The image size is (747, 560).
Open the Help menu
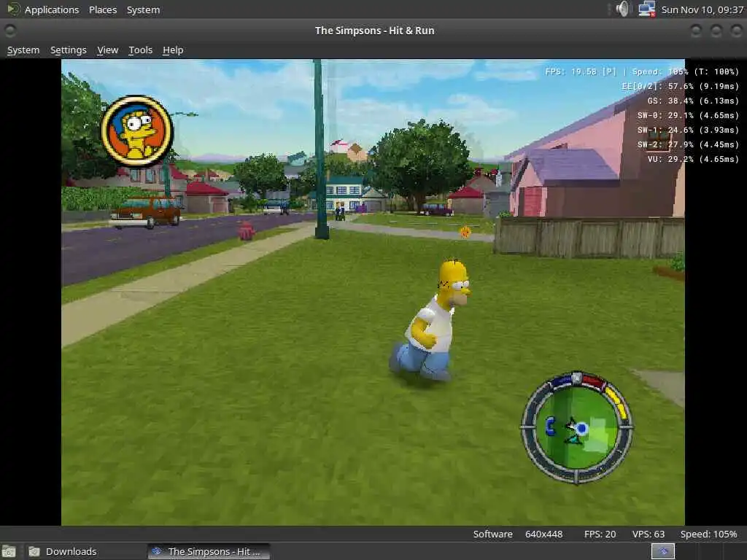(x=172, y=50)
